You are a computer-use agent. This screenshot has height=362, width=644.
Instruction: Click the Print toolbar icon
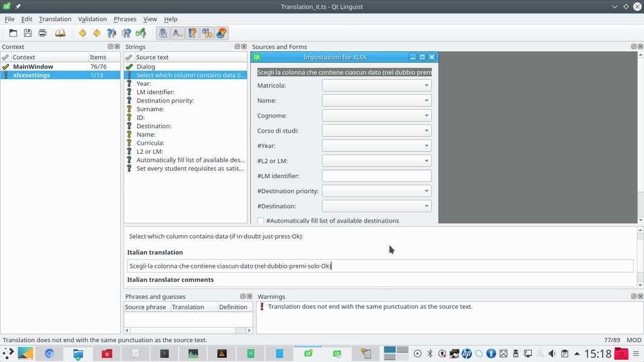click(42, 33)
